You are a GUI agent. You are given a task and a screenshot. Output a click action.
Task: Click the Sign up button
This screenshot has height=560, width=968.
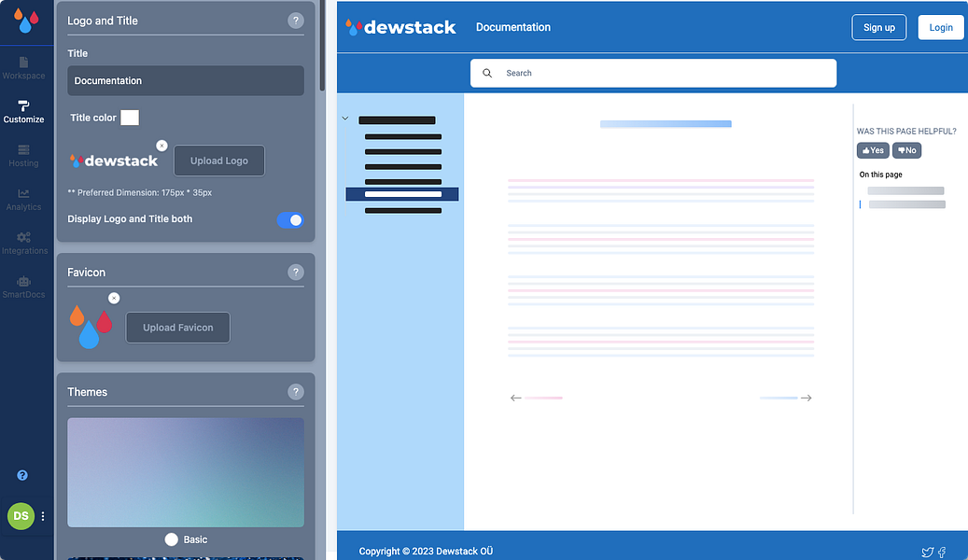pyautogui.click(x=879, y=27)
